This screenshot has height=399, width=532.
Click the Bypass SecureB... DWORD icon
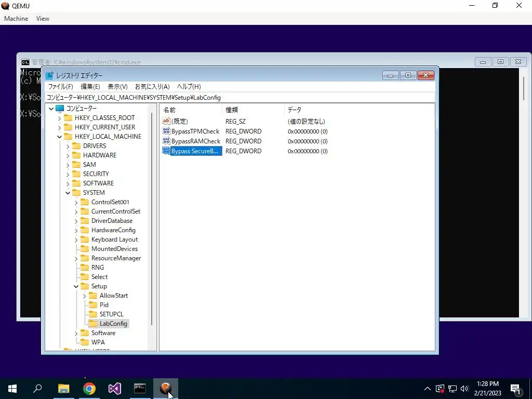pyautogui.click(x=166, y=151)
